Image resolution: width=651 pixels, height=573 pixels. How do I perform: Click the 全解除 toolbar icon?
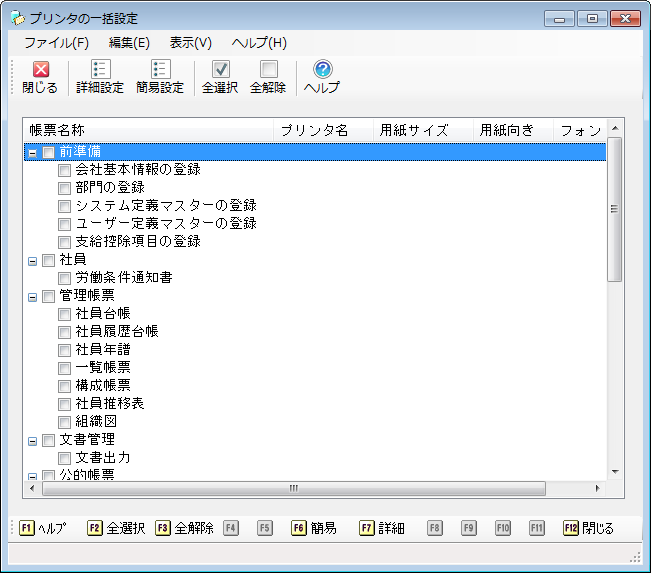pyautogui.click(x=268, y=70)
